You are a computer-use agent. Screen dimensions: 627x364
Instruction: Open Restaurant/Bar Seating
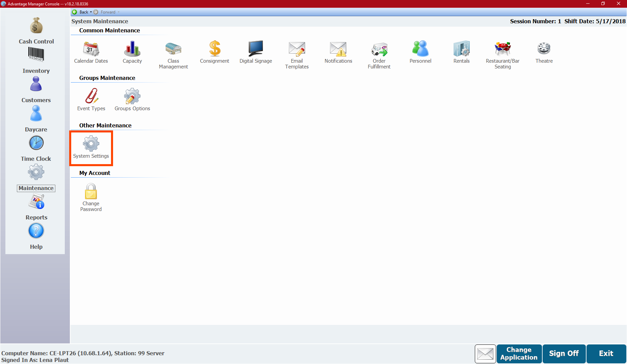(x=503, y=55)
